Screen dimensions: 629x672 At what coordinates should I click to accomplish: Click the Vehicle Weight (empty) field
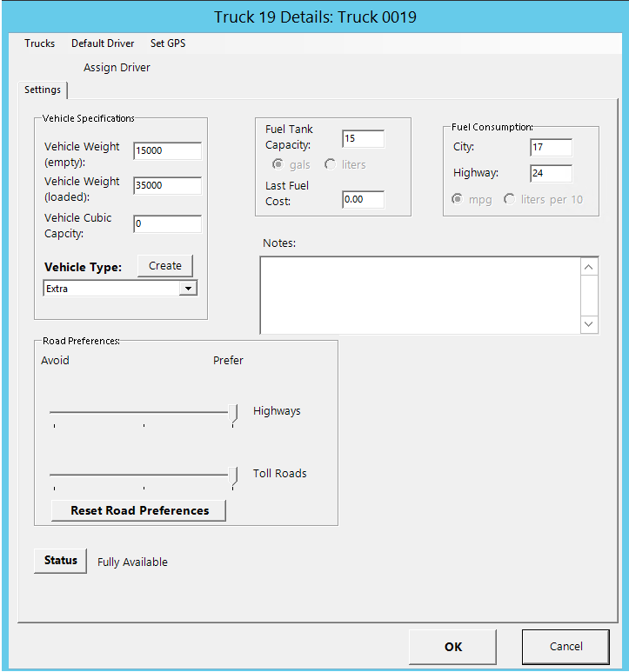click(167, 151)
